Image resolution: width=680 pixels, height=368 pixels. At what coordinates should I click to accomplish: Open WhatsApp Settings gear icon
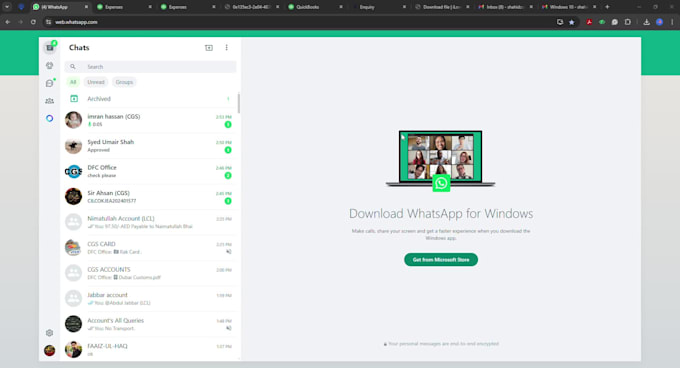[x=49, y=333]
